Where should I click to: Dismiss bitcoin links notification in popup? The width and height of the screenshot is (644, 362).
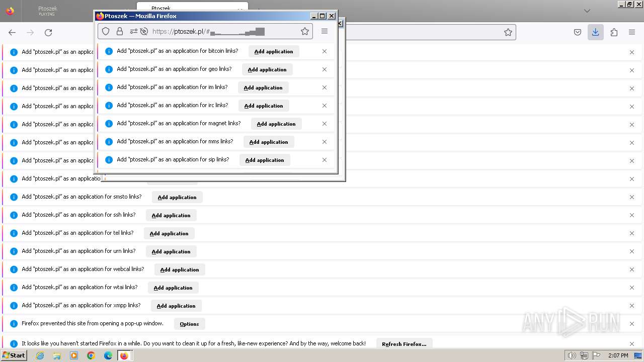[325, 51]
